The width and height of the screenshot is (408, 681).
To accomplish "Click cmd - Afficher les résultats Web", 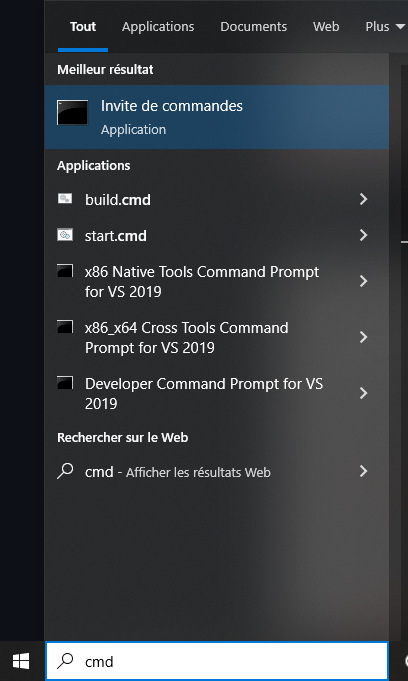I will tap(216, 472).
